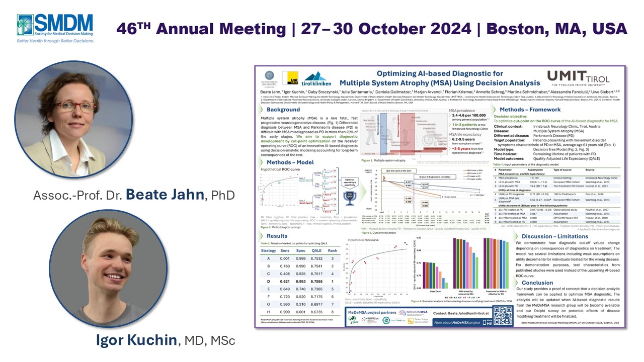
Task: Click the chevron beside Background heading
Action: (x=263, y=110)
